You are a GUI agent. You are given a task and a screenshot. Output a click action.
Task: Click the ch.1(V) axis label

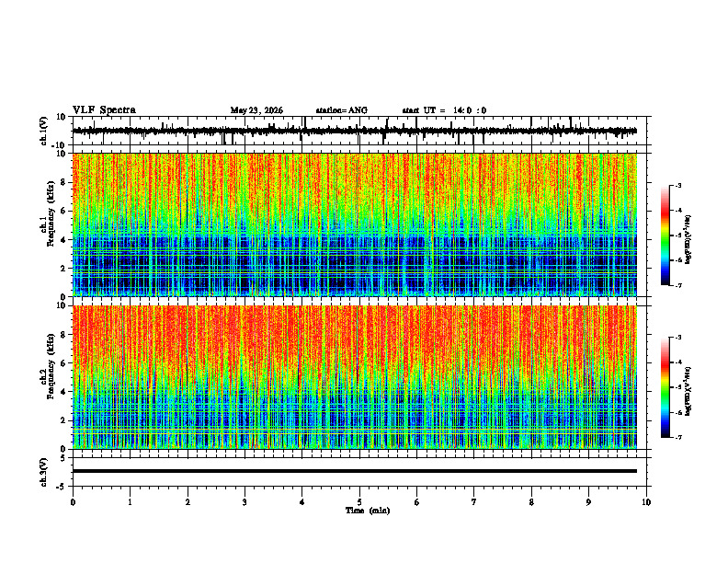pyautogui.click(x=44, y=131)
